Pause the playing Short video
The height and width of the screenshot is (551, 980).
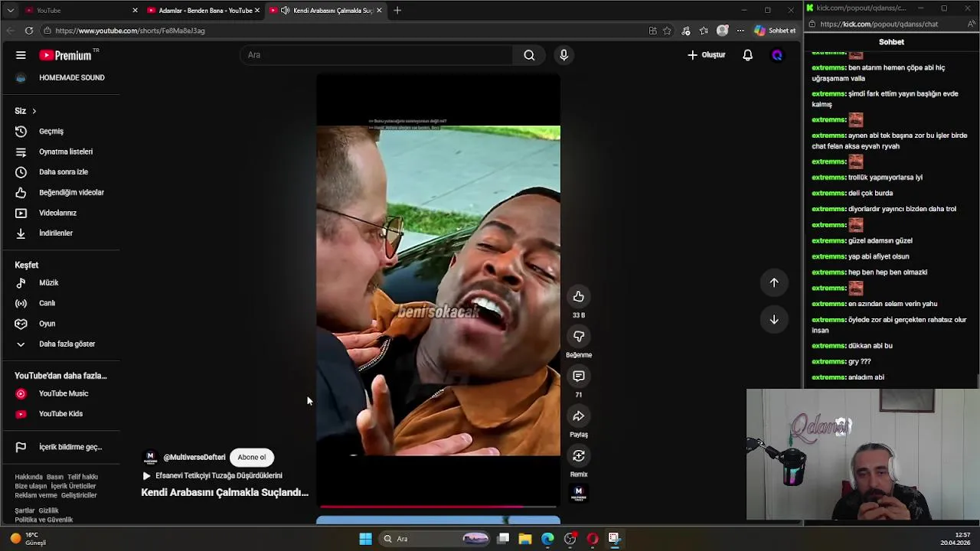(x=438, y=291)
